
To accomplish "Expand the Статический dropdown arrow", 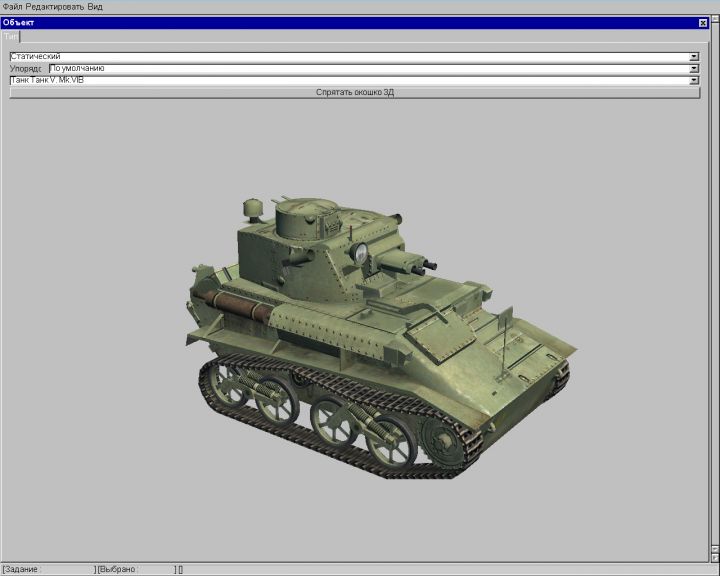I will click(x=694, y=57).
